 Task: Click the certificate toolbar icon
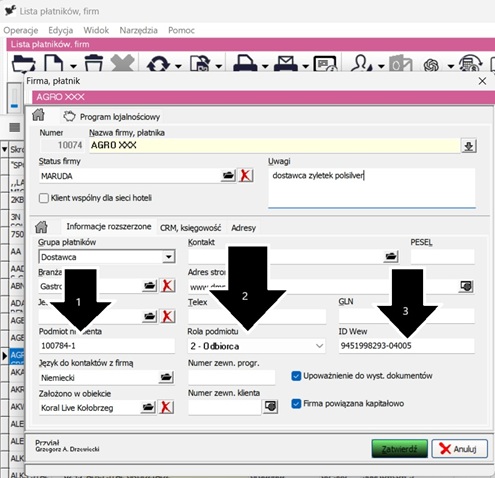coord(325,63)
